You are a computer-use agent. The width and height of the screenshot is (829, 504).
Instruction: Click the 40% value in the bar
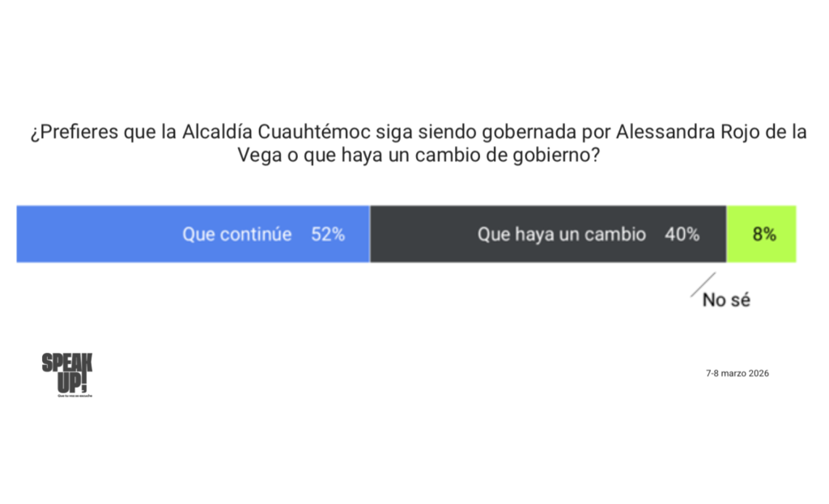tap(682, 235)
